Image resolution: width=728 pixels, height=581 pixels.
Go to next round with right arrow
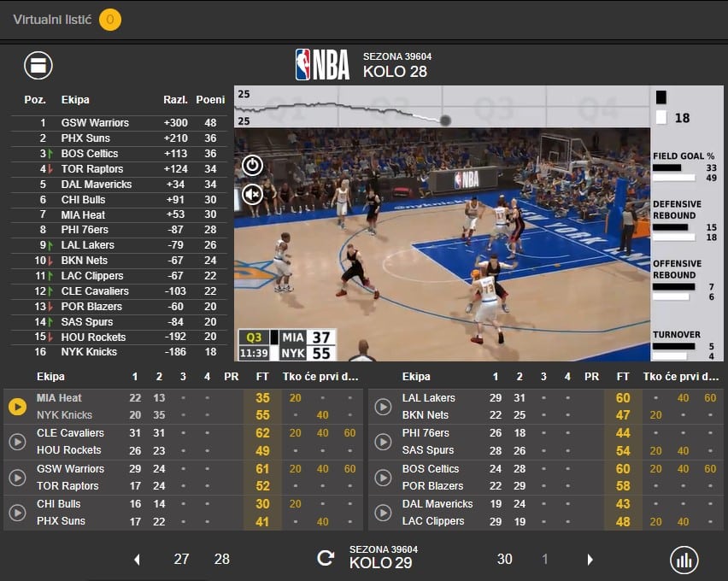coord(590,560)
